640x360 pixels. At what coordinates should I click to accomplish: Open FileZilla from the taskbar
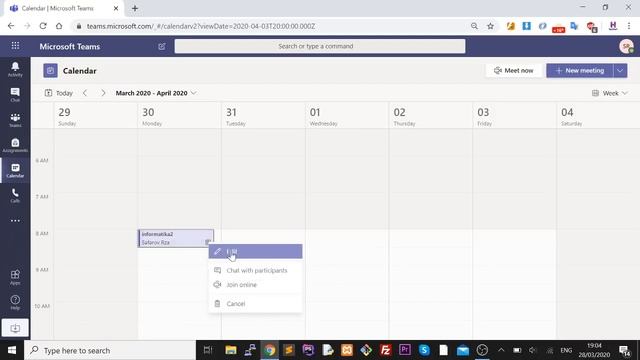tap(385, 350)
